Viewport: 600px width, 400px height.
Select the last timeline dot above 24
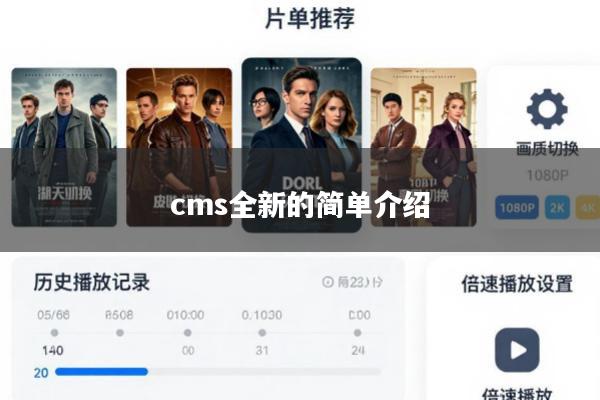tap(357, 333)
